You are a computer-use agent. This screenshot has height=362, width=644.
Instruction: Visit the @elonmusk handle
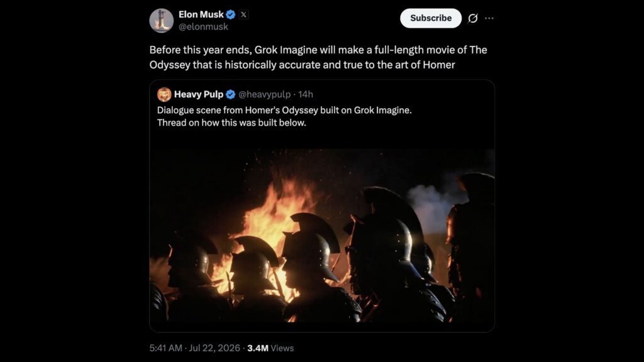click(x=203, y=26)
